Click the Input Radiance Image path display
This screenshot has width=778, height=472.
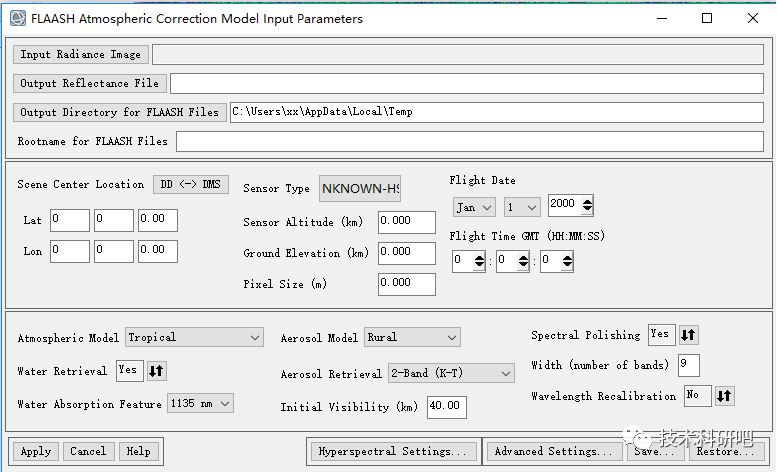tap(457, 55)
